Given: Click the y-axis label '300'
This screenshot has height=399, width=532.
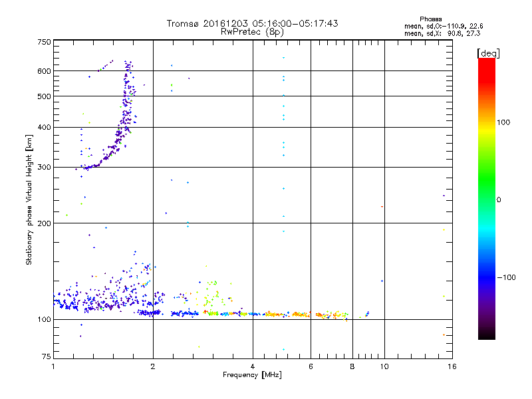Looking at the screenshot, I should [x=44, y=168].
